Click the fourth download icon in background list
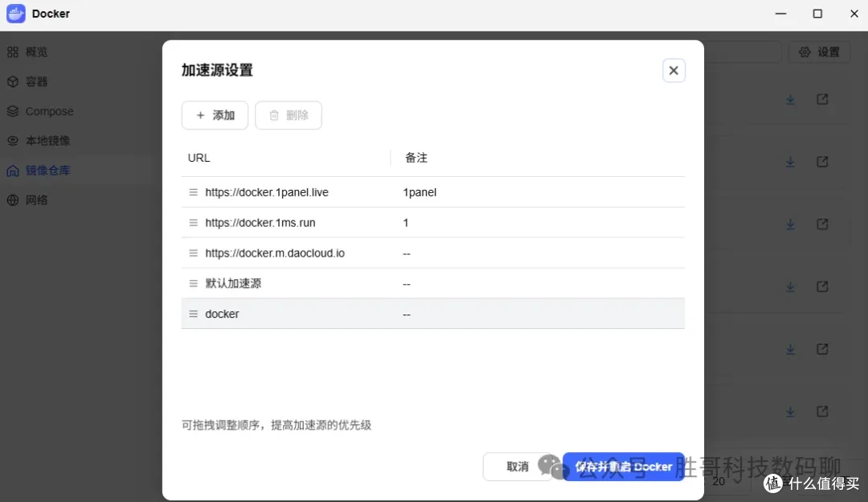868x502 pixels. (x=791, y=287)
